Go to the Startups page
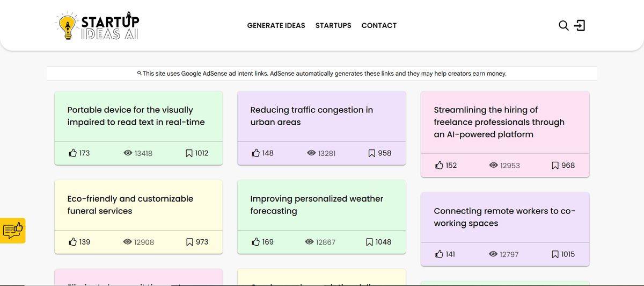This screenshot has width=644, height=286. click(333, 25)
